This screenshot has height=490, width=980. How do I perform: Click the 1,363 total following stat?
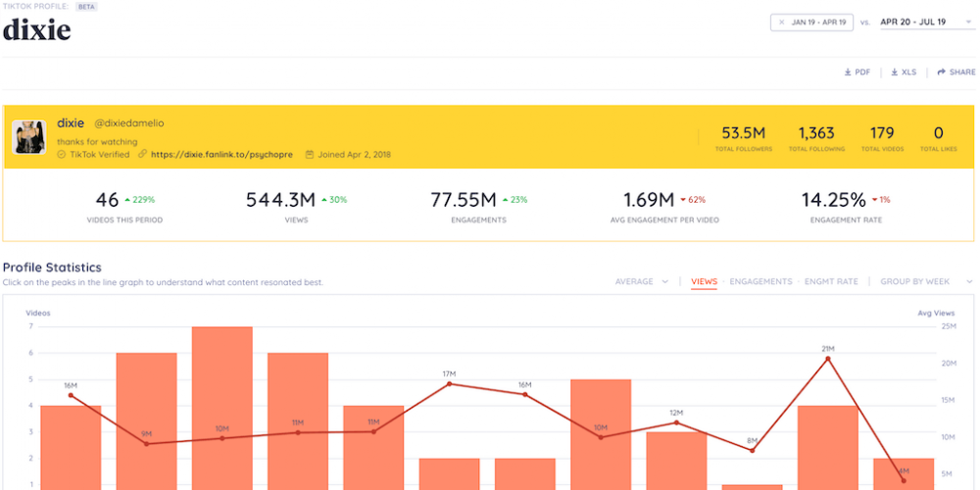pos(816,139)
